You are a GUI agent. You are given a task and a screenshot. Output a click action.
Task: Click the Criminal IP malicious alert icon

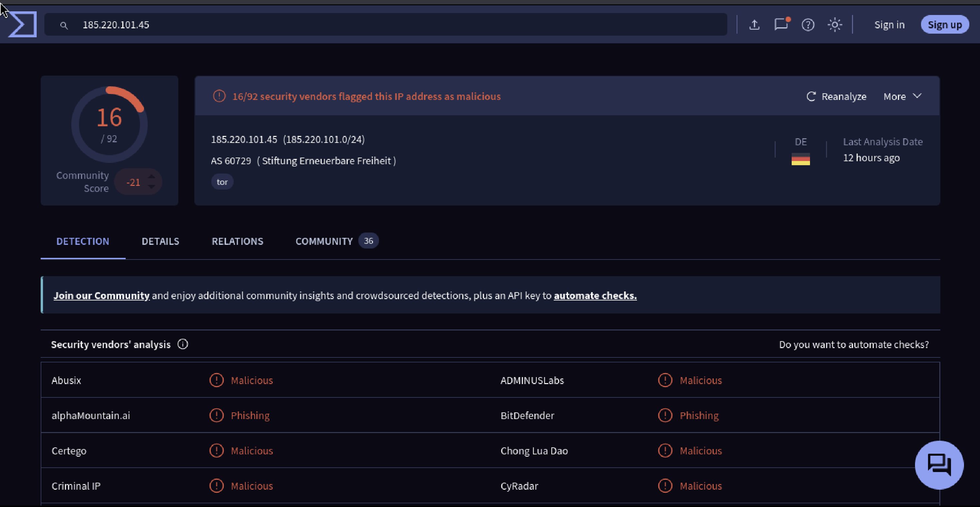(x=216, y=486)
